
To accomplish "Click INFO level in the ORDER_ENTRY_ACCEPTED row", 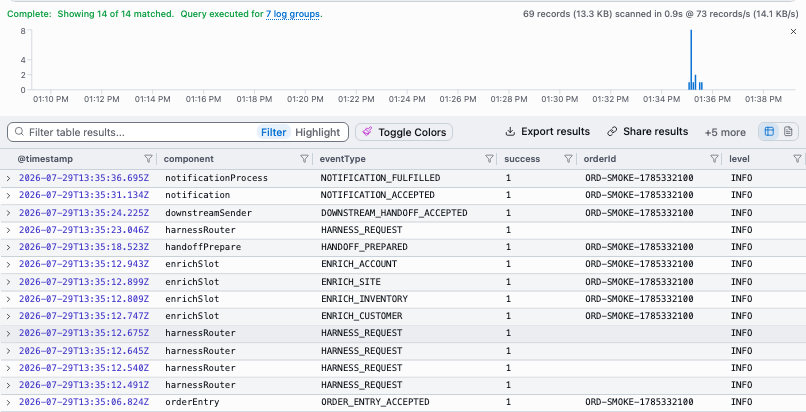I will coord(742,402).
